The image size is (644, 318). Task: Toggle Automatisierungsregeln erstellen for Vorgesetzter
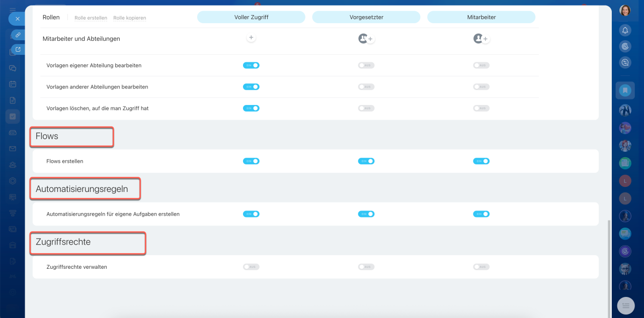tap(366, 214)
